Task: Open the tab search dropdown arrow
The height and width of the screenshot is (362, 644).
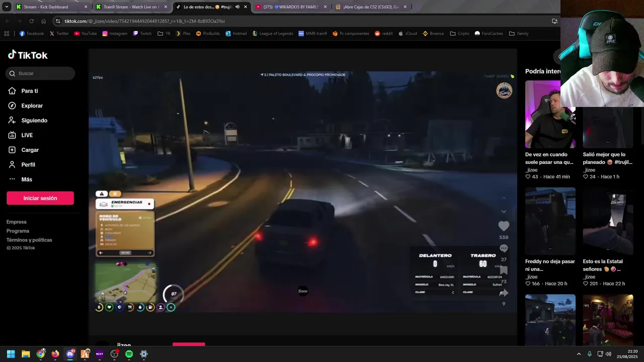Action: pos(7,7)
